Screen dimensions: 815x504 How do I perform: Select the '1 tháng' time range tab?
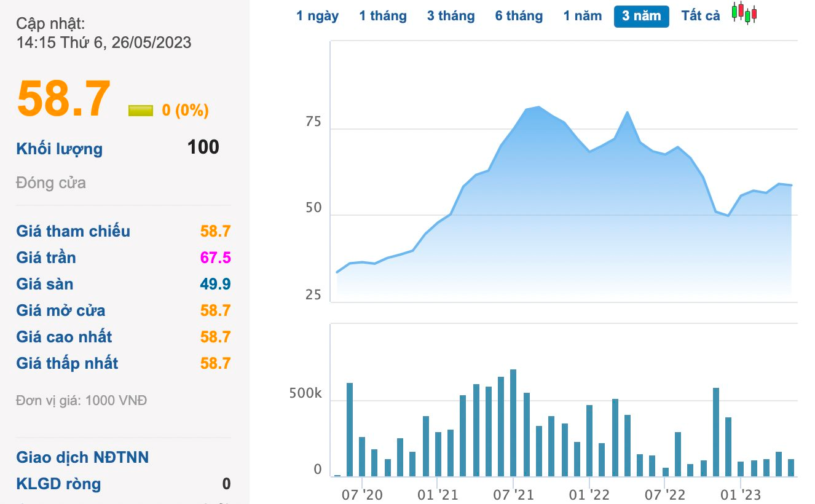[383, 16]
